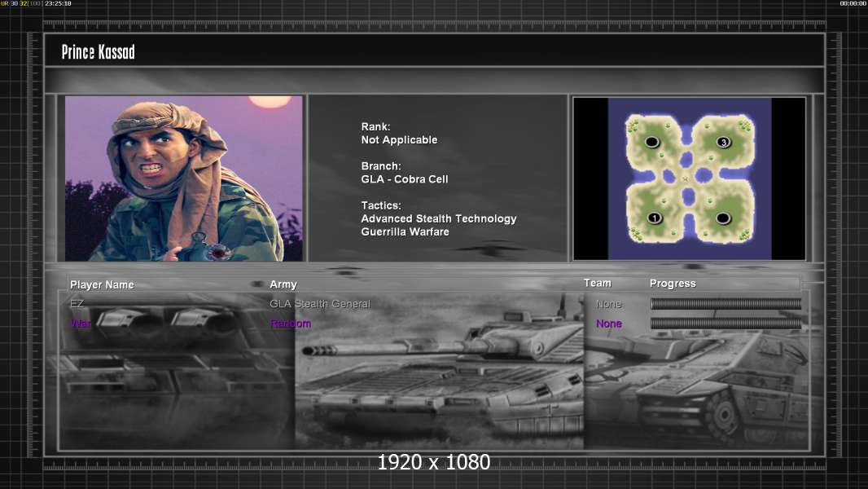
Task: Click the loading progress bar for EZ
Action: [x=726, y=303]
